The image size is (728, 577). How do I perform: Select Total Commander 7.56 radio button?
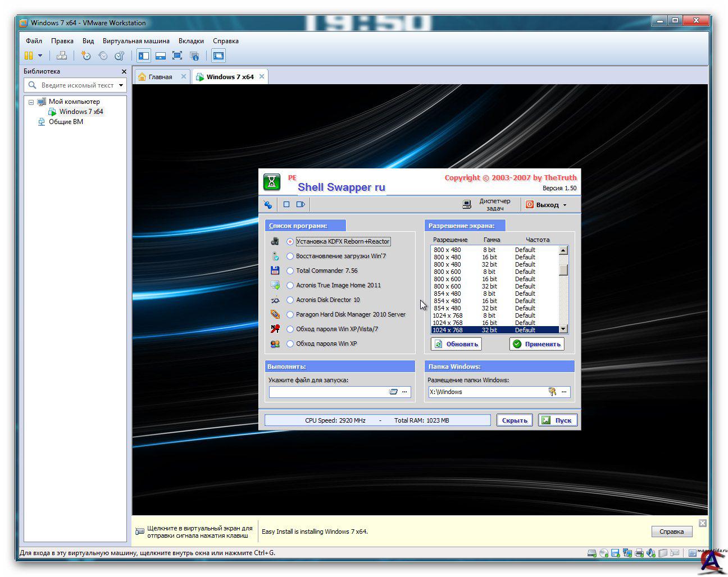(290, 271)
